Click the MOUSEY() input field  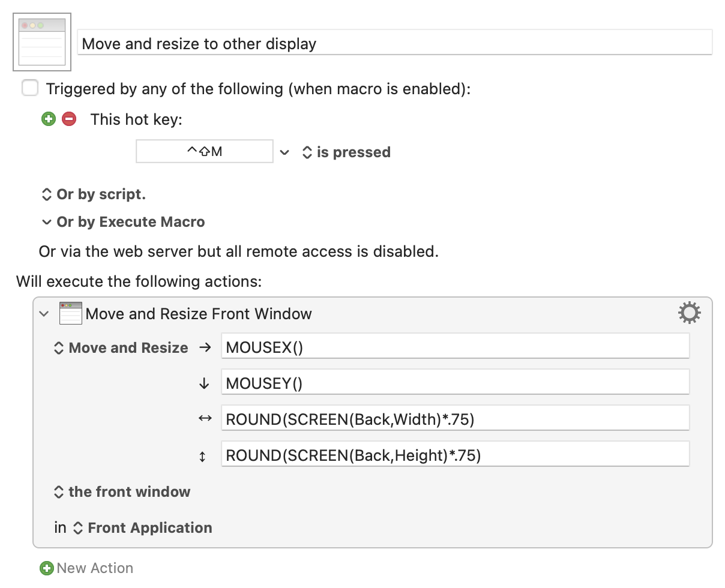[x=456, y=383]
